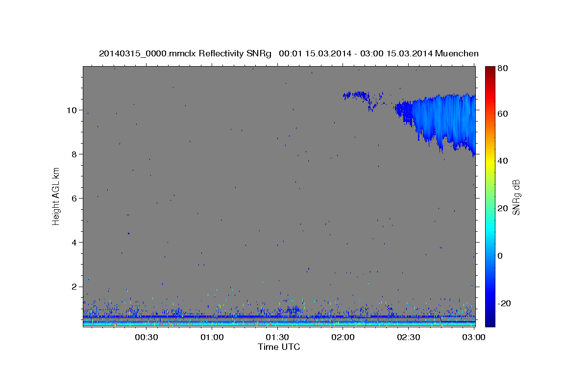Click the plot title '20140315_0000.mmclx Reflectivity SNRg'
Viewport: 588px width, 392px height.
(185, 53)
